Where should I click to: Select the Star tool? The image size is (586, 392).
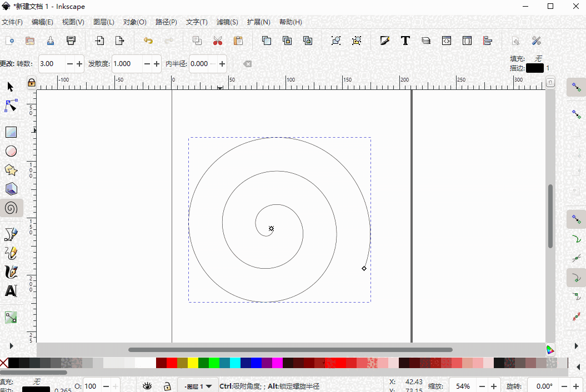[x=11, y=170]
